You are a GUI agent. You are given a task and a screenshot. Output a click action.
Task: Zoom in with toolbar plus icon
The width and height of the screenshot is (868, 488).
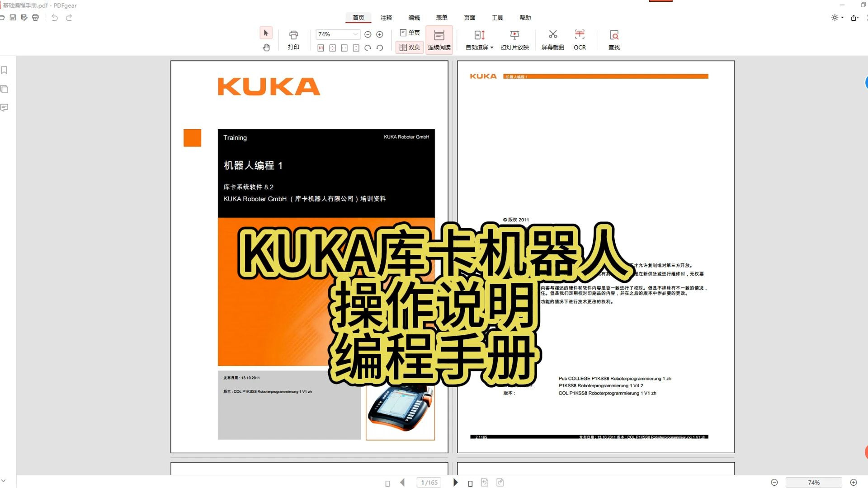pos(380,34)
